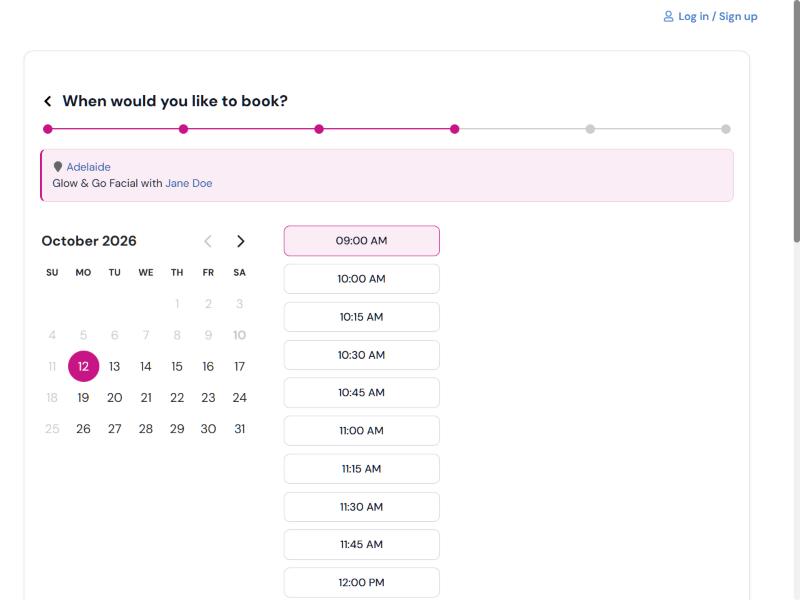Select October 26 in the calendar
800x600 pixels.
tap(83, 429)
